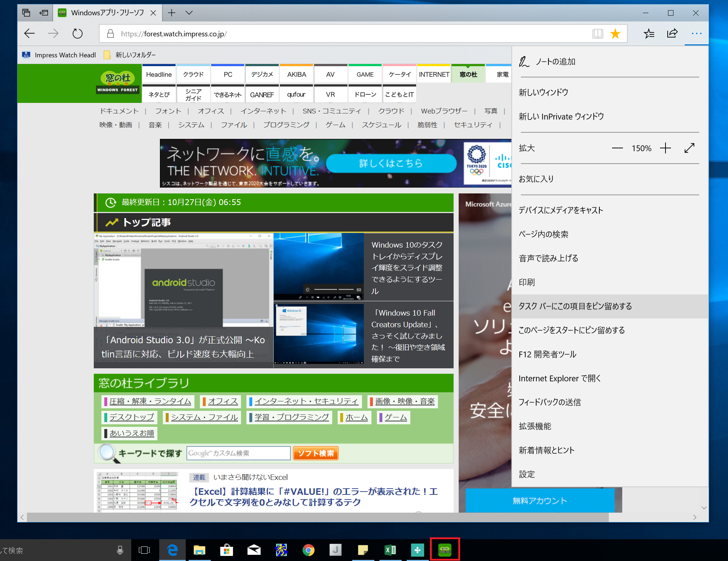This screenshot has width=728, height=561.
Task: Toggle reading view in the address bar
Action: coord(598,33)
